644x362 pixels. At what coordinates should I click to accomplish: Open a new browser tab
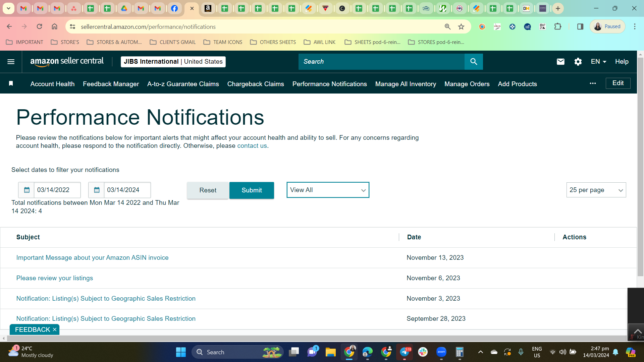pos(558,8)
